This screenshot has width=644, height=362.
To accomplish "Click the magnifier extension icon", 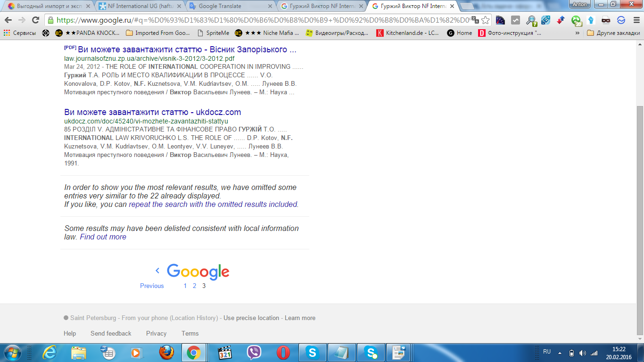I will coord(531,20).
